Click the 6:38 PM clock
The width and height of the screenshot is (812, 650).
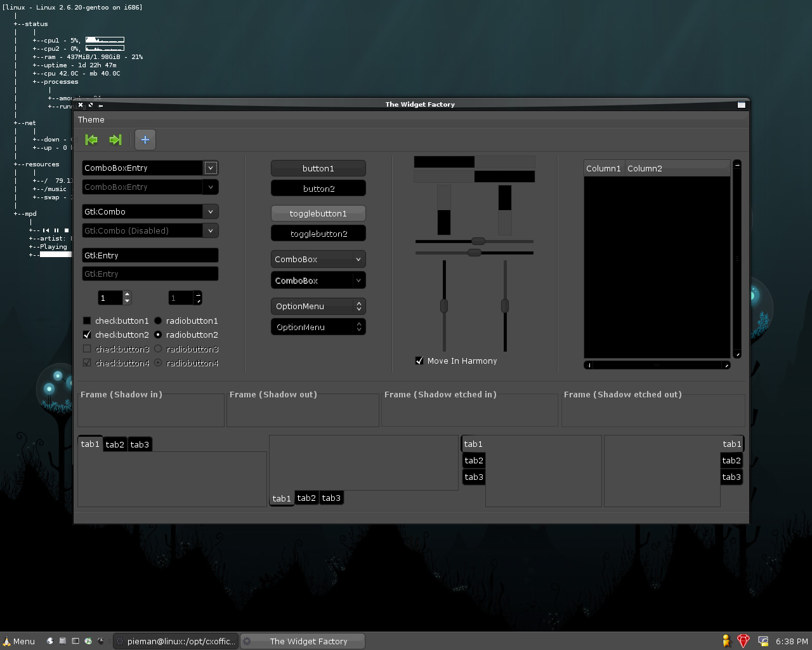792,642
